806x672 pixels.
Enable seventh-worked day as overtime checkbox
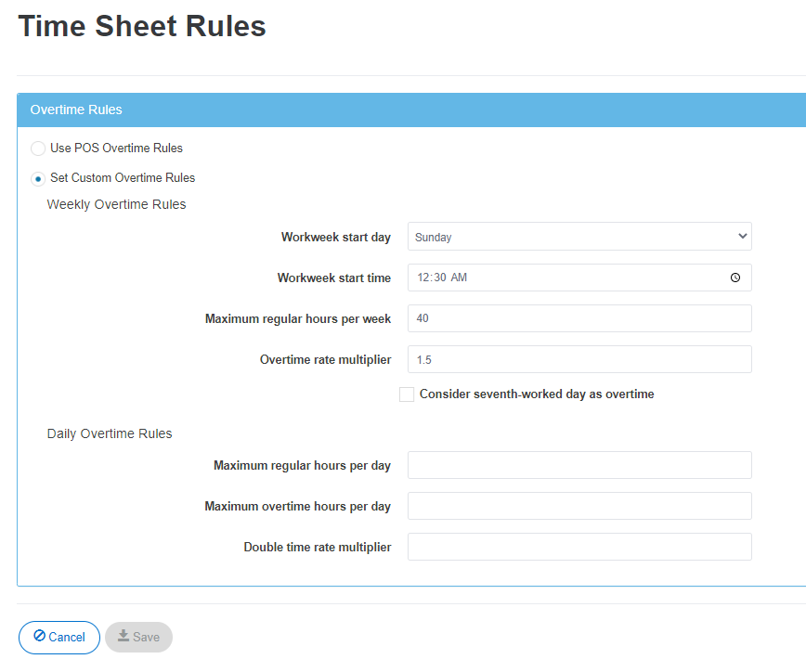coord(407,394)
